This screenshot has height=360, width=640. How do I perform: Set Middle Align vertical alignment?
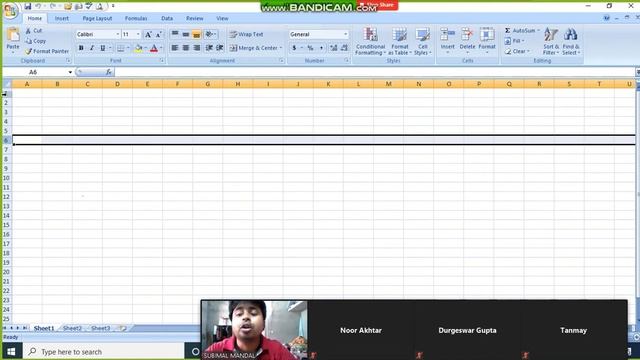pyautogui.click(x=186, y=34)
